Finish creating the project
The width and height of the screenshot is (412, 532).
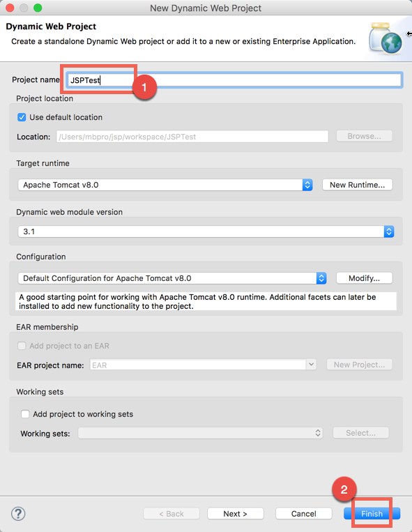coord(372,514)
